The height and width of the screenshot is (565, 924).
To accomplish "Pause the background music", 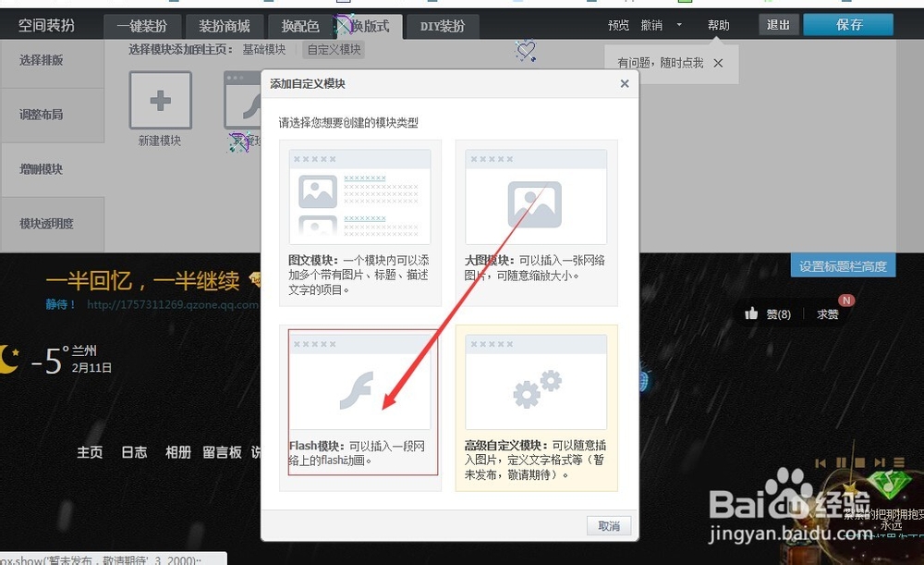I will tap(842, 462).
